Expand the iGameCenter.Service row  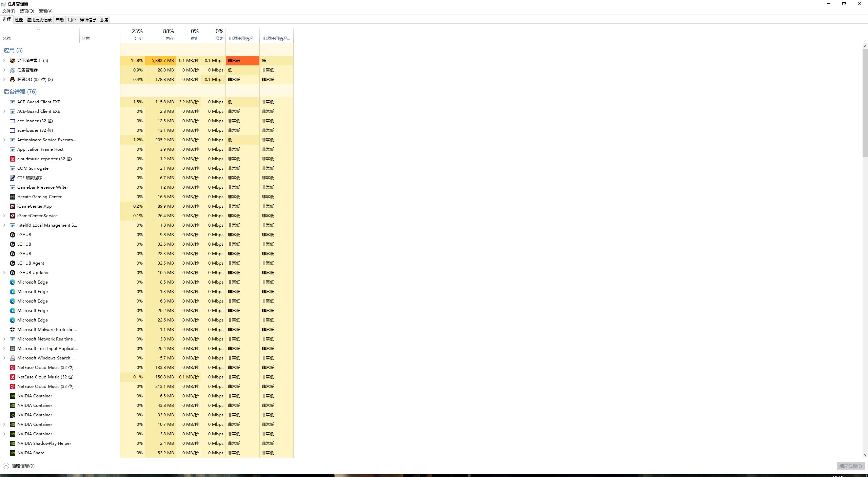[x=4, y=216]
